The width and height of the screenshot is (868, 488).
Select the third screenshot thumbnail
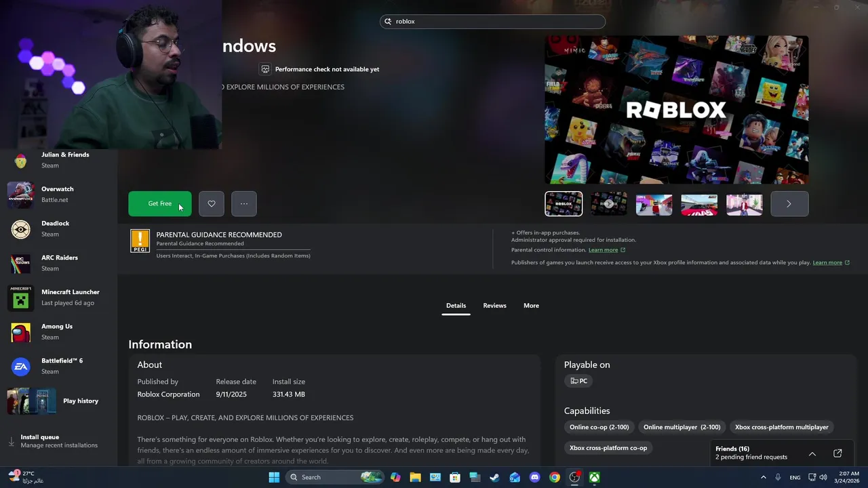[654, 204]
